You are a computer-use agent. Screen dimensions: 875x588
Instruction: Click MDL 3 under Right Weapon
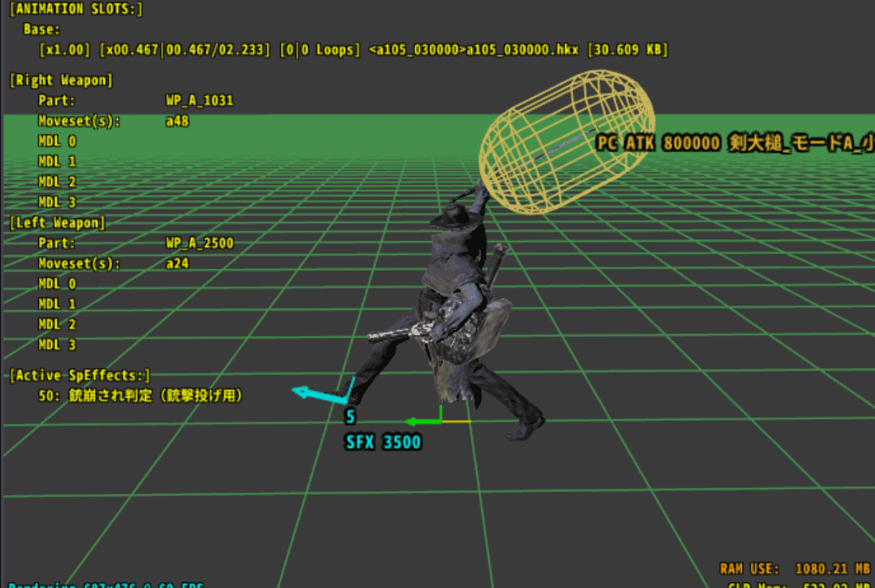point(57,202)
